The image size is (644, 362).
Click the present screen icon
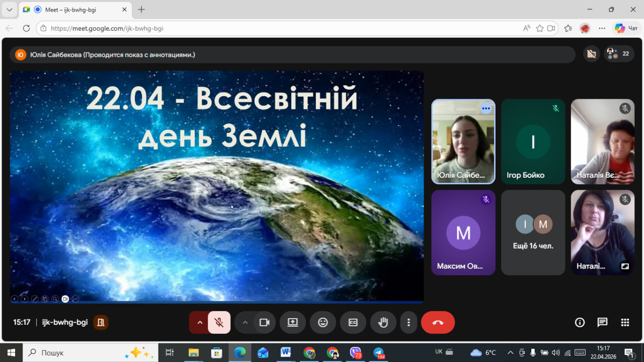click(293, 323)
